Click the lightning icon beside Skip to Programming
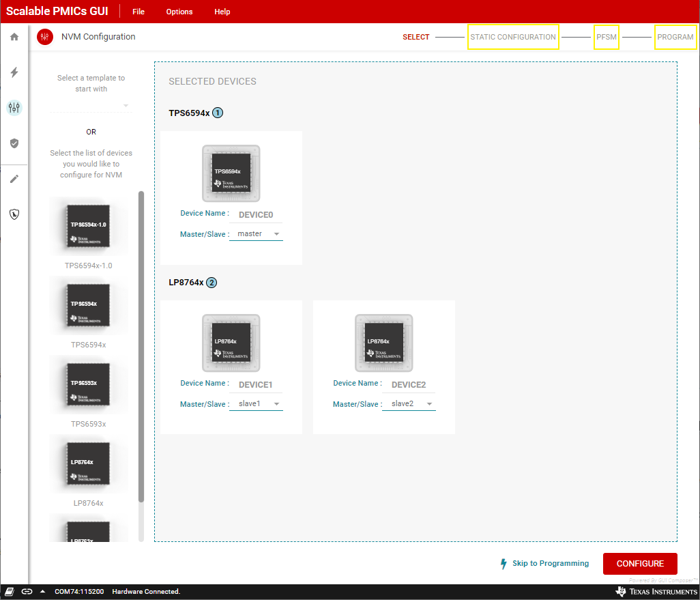Image resolution: width=700 pixels, height=600 pixels. click(x=503, y=563)
